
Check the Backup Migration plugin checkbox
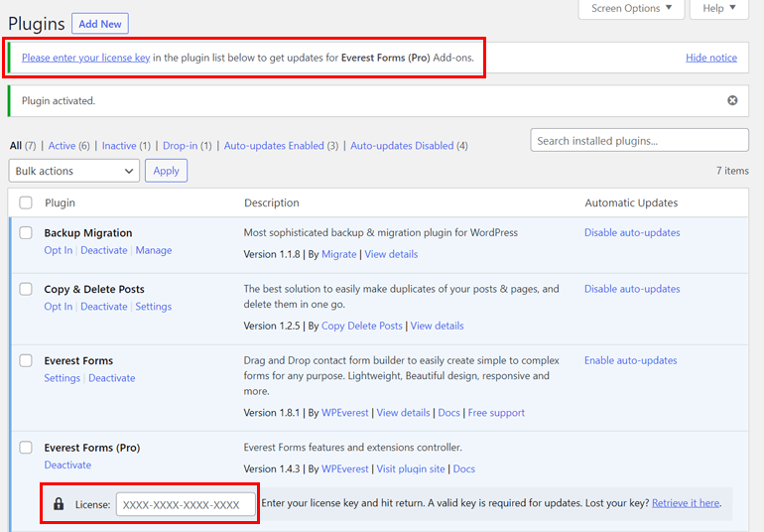point(26,232)
